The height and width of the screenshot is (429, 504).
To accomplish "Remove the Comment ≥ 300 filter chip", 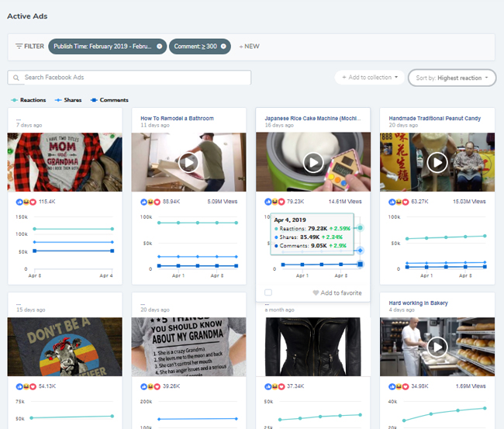I will pyautogui.click(x=223, y=47).
